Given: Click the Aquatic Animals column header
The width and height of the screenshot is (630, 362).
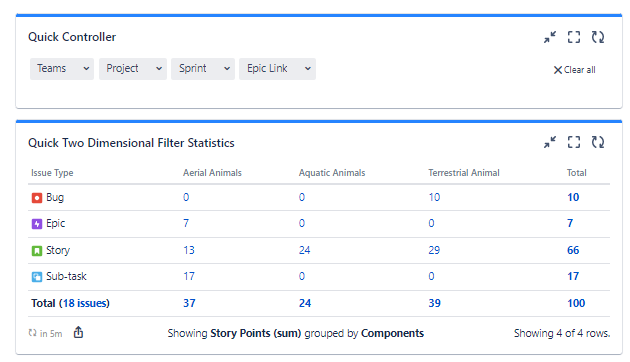Looking at the screenshot, I should pyautogui.click(x=332, y=173).
